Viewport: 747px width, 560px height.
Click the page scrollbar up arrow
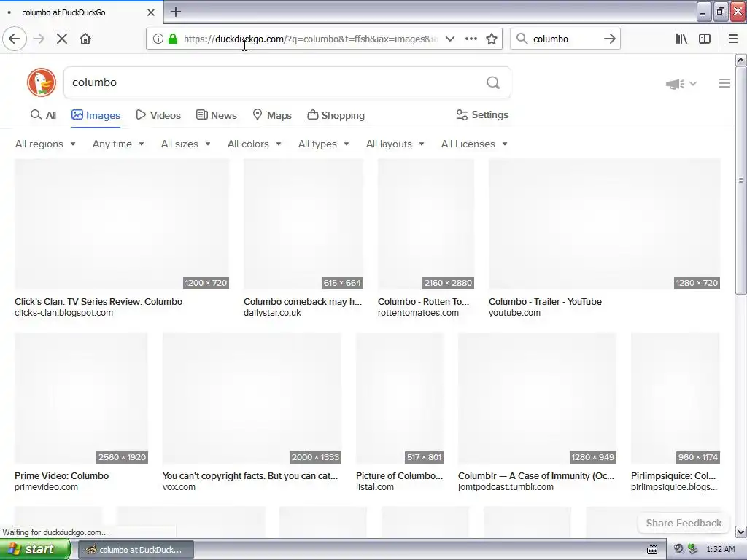tap(741, 60)
